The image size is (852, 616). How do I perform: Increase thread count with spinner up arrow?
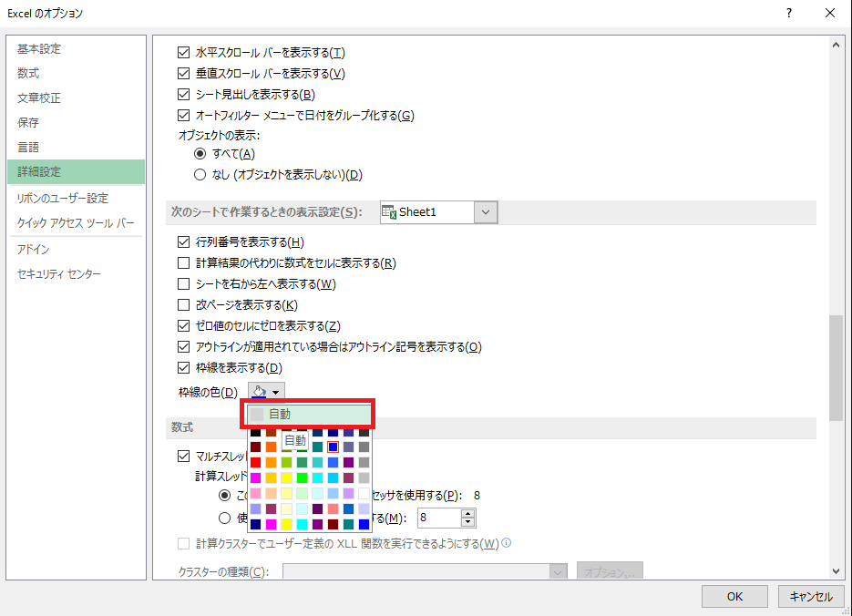468,513
